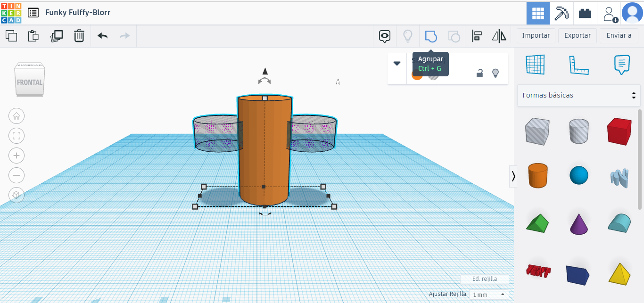Click the Importar button
The height and width of the screenshot is (303, 644).
pos(536,35)
